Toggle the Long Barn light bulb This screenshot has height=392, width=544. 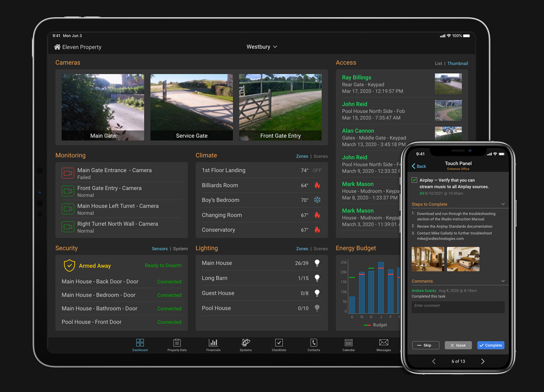click(317, 278)
